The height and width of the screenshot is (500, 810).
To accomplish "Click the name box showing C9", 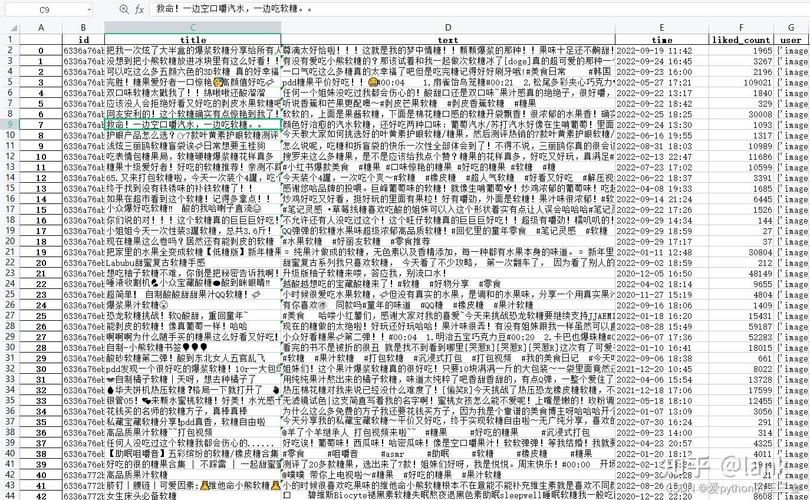I will 44,9.
